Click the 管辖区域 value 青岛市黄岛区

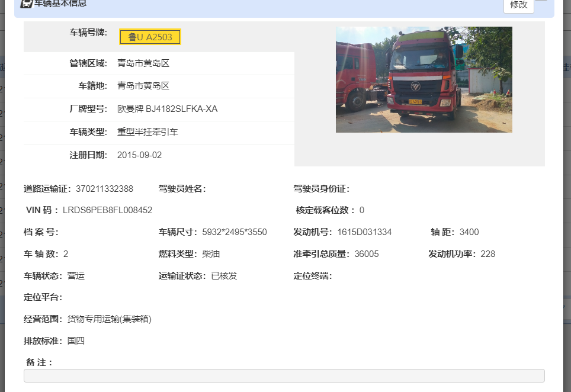click(143, 63)
